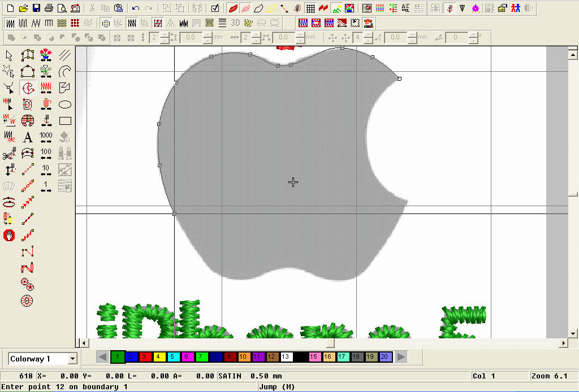This screenshot has width=579, height=392.
Task: Click the red stop hand icon
Action: tap(9, 235)
